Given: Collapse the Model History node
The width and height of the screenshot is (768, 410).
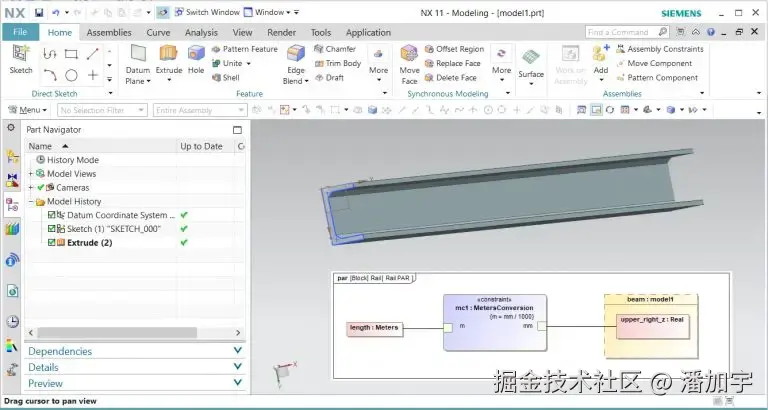Looking at the screenshot, I should tap(31, 201).
